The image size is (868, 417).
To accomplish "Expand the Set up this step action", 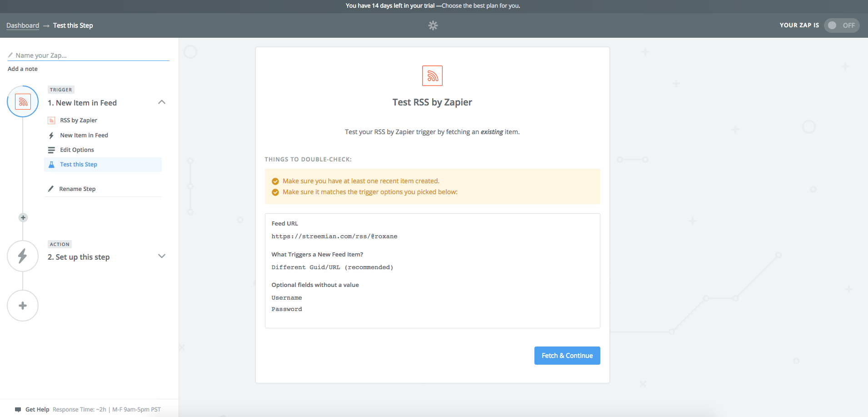I will coord(162,256).
